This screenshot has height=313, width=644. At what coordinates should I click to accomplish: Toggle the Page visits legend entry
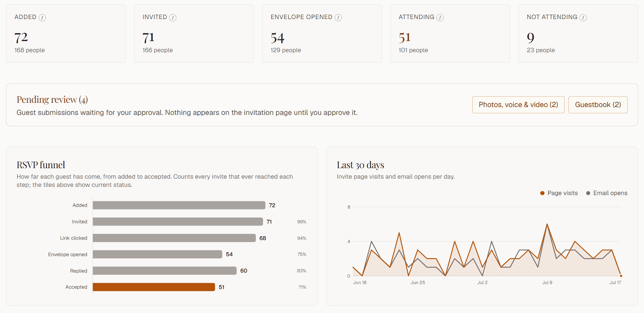(x=559, y=193)
